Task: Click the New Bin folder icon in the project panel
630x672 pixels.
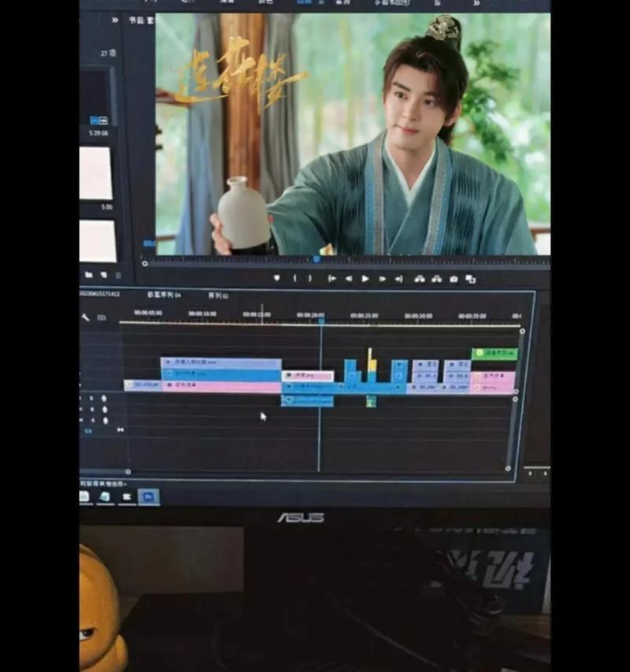Action: coord(89,275)
